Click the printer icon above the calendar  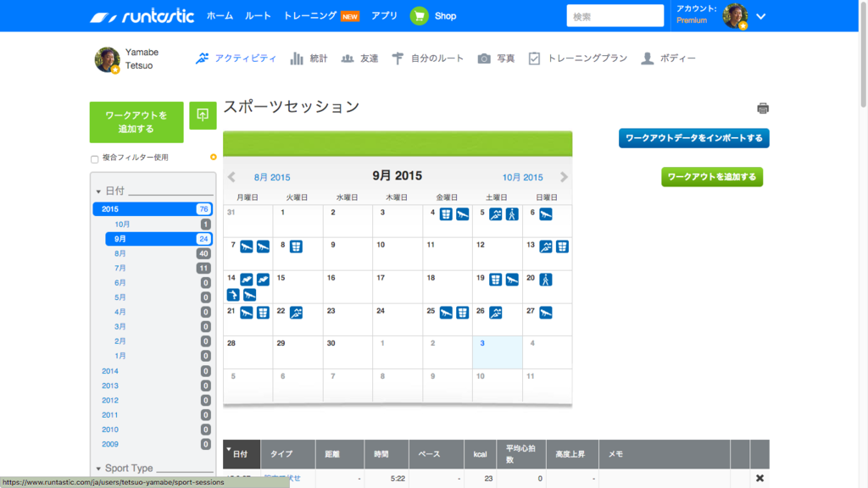click(762, 108)
